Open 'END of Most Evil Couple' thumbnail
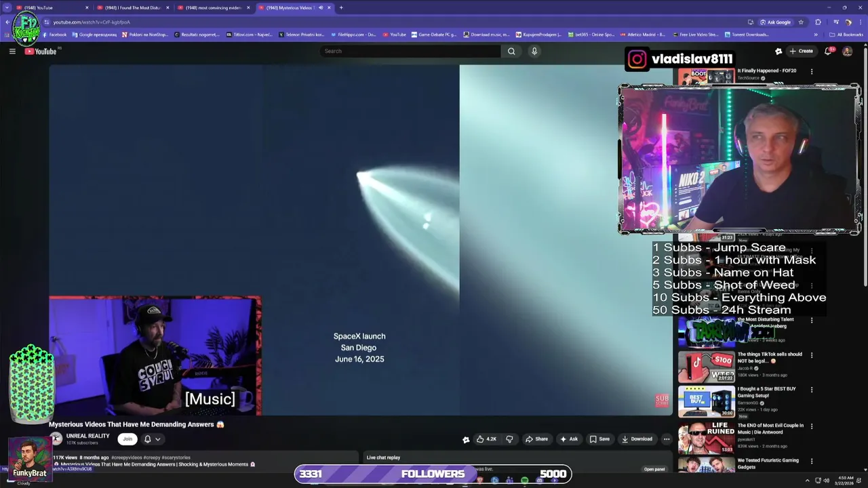The width and height of the screenshot is (868, 488). 706,438
